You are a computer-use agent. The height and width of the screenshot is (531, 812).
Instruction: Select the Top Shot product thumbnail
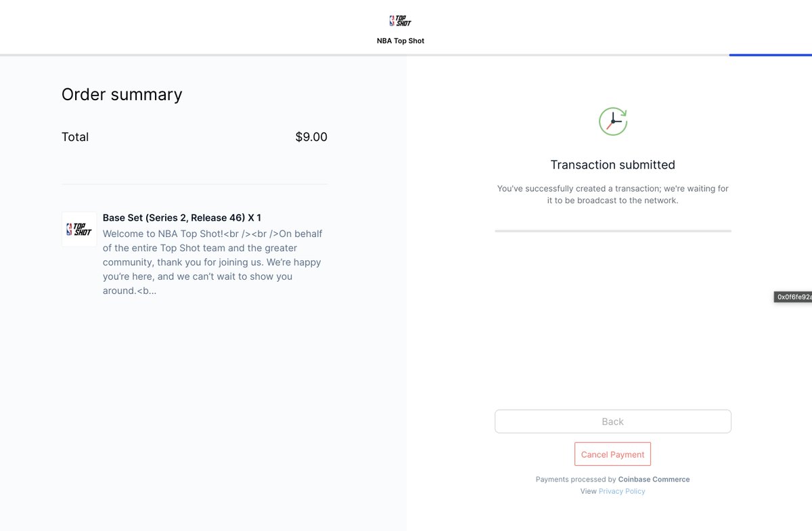[79, 229]
